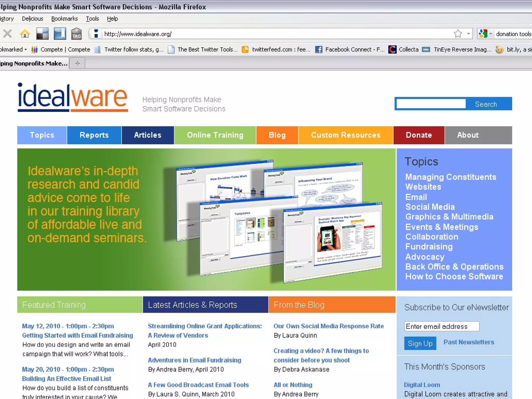532x399 pixels.
Task: Open the Bookmarks menu
Action: (x=64, y=19)
